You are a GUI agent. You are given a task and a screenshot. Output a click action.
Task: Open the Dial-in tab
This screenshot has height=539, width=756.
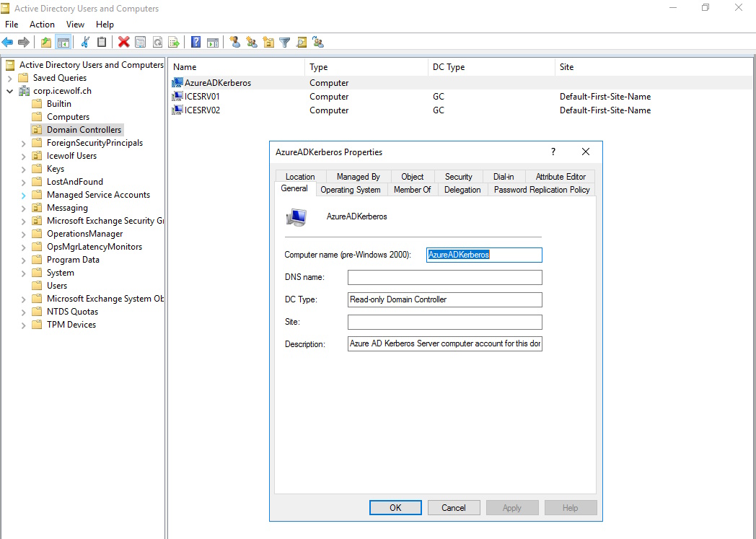(x=504, y=177)
